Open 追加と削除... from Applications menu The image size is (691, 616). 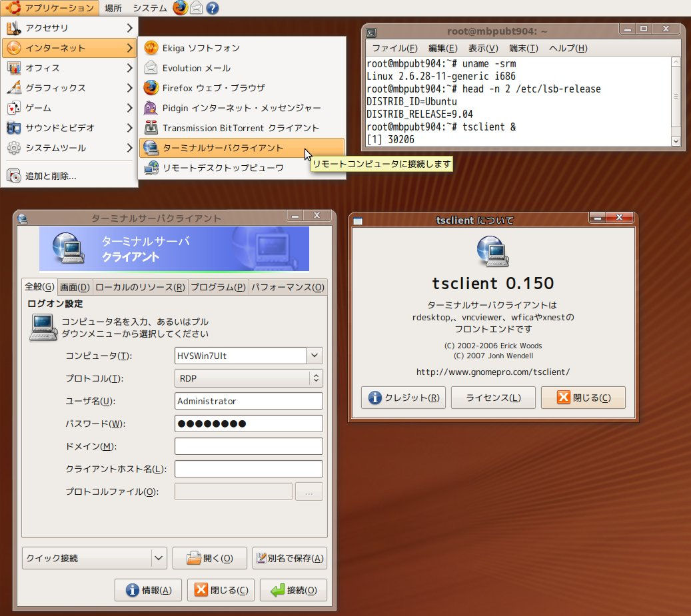[x=69, y=176]
